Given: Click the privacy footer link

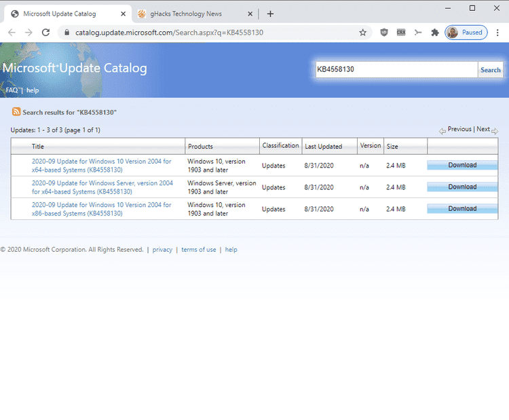Looking at the screenshot, I should (x=162, y=250).
